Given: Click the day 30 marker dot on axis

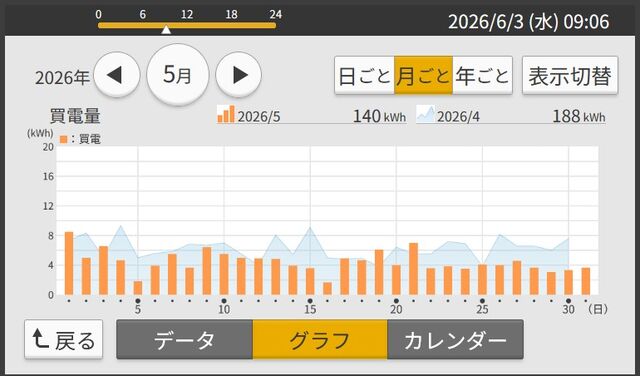Looking at the screenshot, I should [569, 301].
